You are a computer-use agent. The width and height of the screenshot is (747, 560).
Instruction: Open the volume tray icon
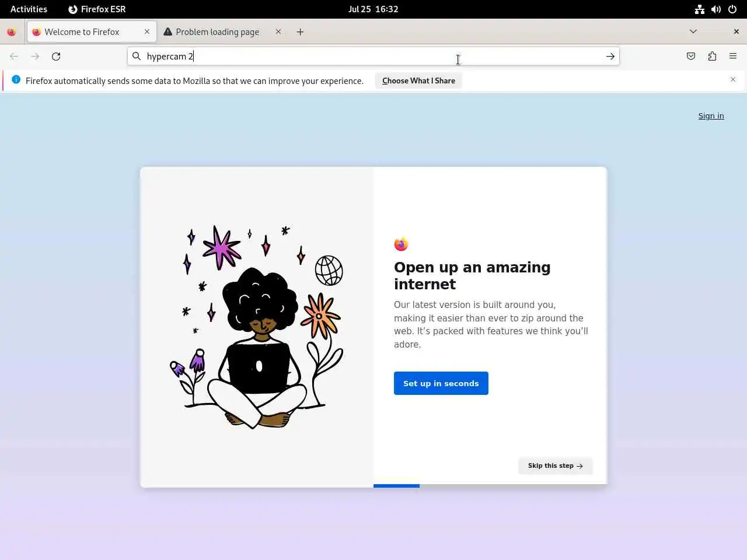pyautogui.click(x=716, y=9)
